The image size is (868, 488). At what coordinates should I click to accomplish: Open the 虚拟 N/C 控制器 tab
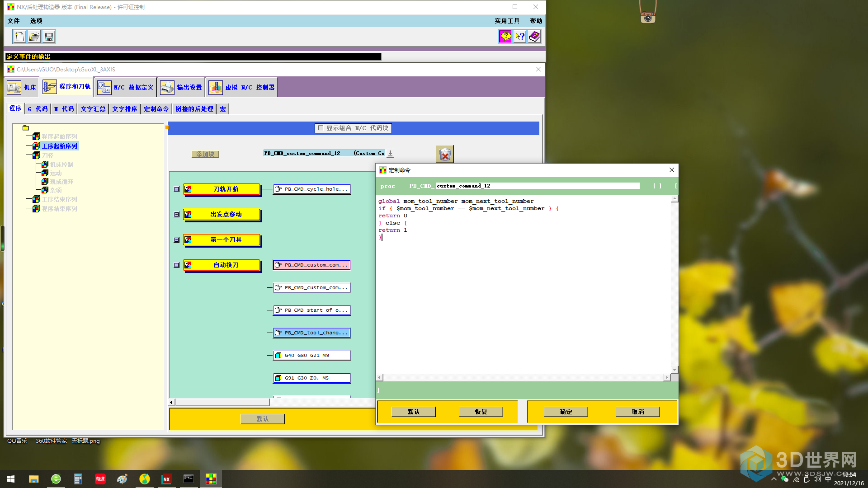point(242,87)
